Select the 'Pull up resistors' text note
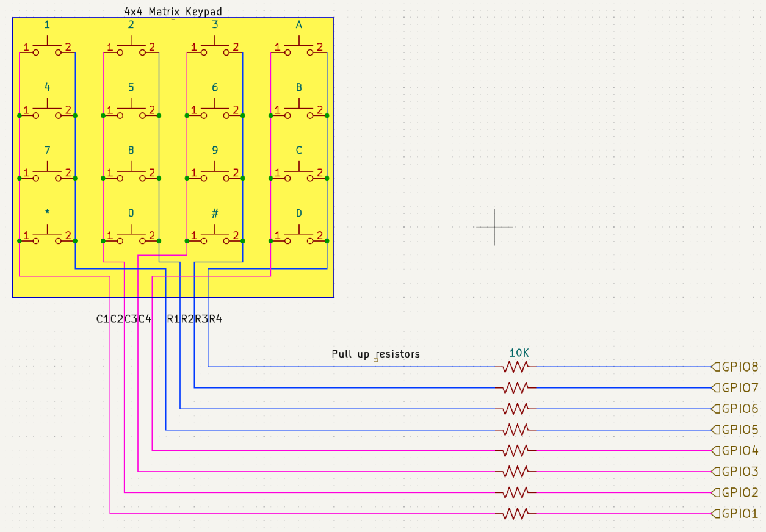 pyautogui.click(x=375, y=354)
